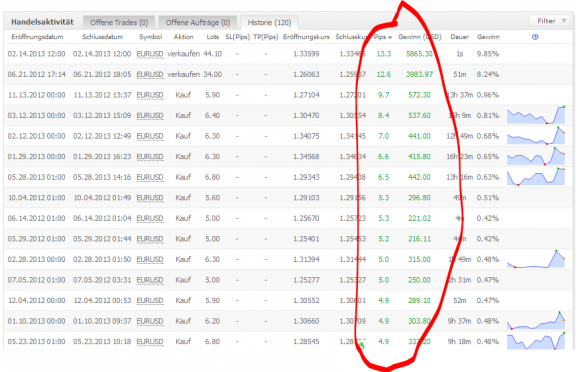Click the Pips column sort arrow
The height and width of the screenshot is (372, 580).
pos(390,38)
